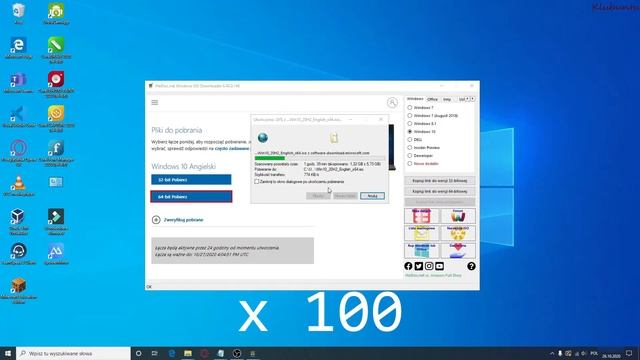
Task: Open the yellow CorelDRAW-style desktop shortcut
Action: pyautogui.click(x=56, y=118)
